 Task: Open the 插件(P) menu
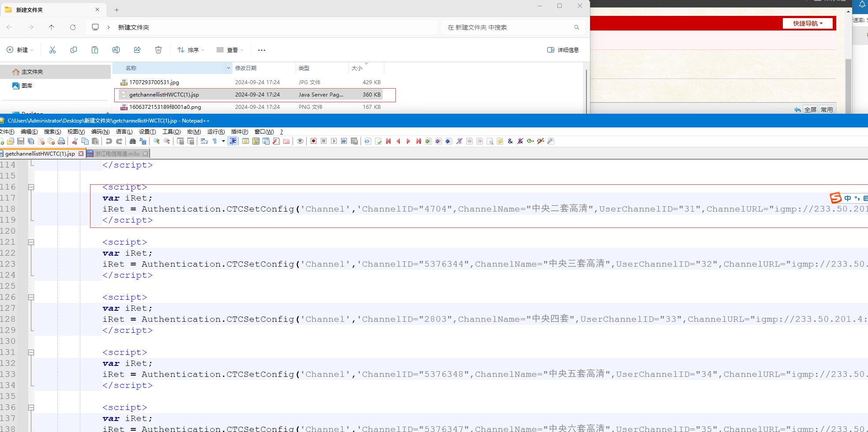[240, 132]
